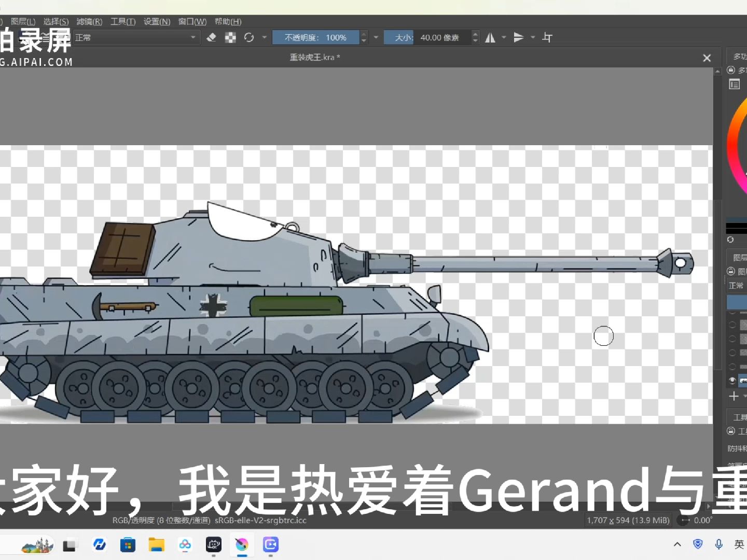Add a new layer with plus icon

pyautogui.click(x=734, y=397)
